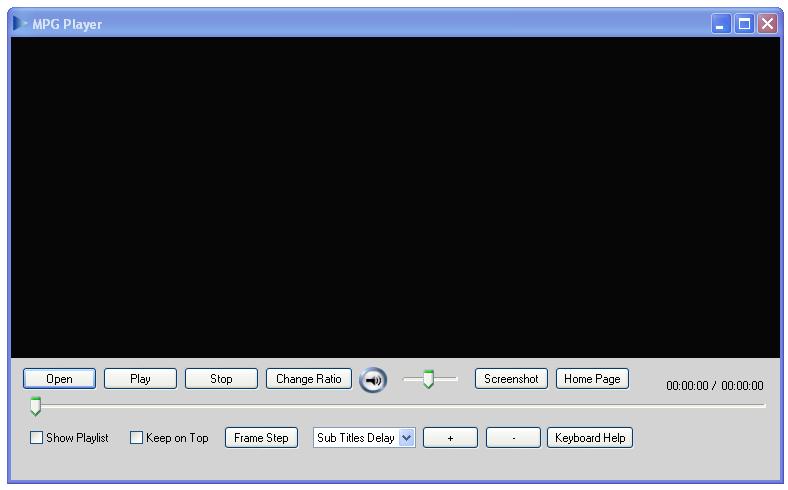The image size is (788, 490).
Task: Maximize the MPG Player window
Action: (x=744, y=24)
